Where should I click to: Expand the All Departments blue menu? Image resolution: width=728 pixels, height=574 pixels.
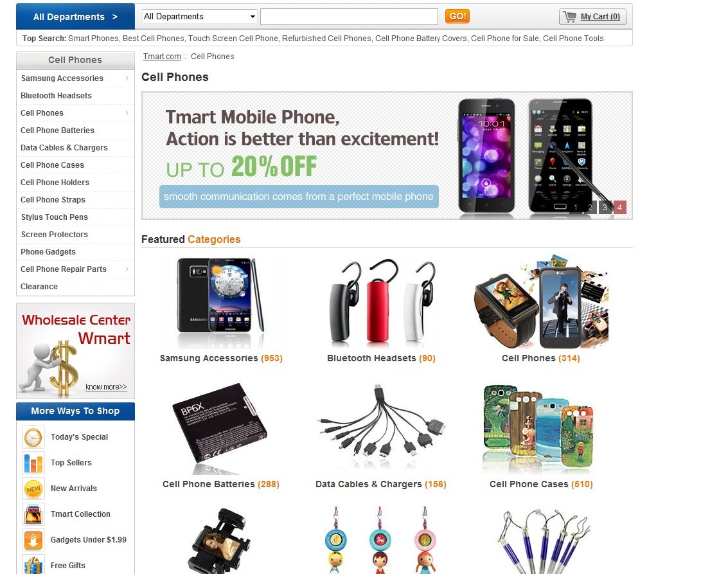click(x=75, y=17)
